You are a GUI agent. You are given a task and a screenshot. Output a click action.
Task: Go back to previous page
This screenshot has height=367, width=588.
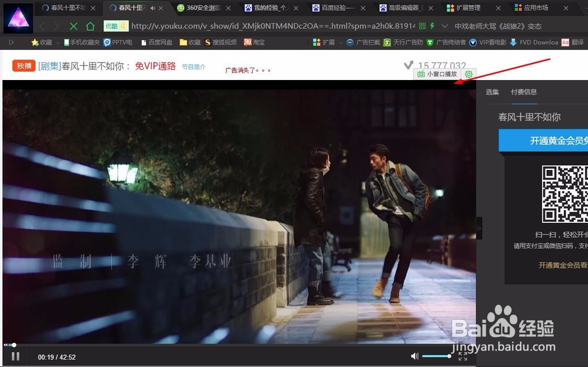[42, 26]
